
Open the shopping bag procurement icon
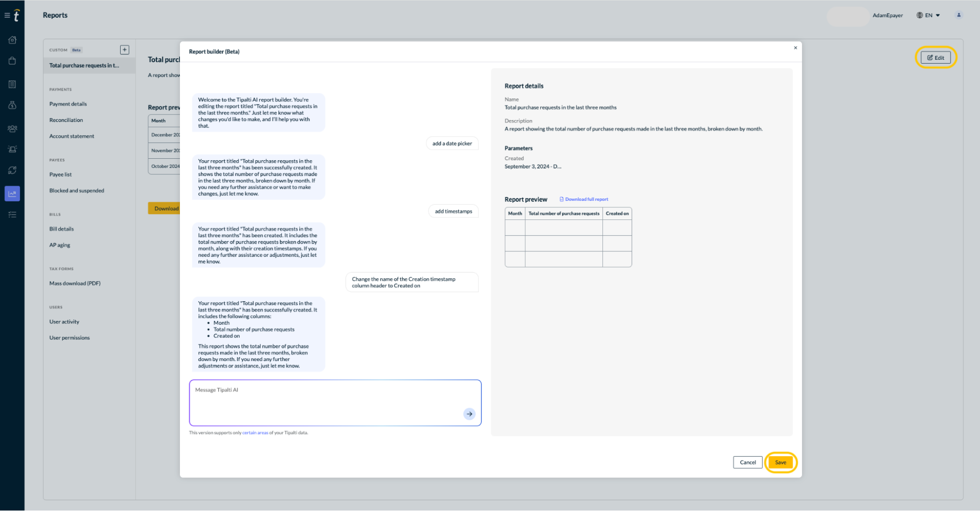point(12,61)
